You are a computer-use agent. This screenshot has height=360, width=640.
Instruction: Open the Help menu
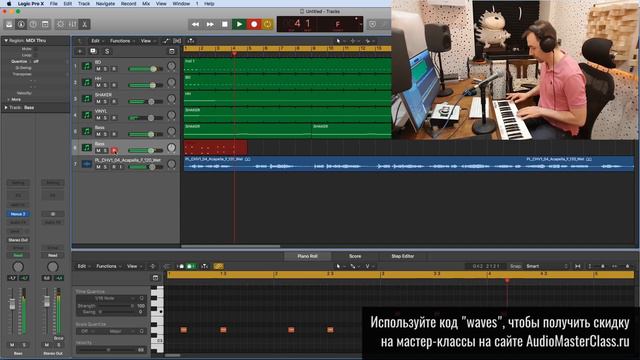point(209,4)
